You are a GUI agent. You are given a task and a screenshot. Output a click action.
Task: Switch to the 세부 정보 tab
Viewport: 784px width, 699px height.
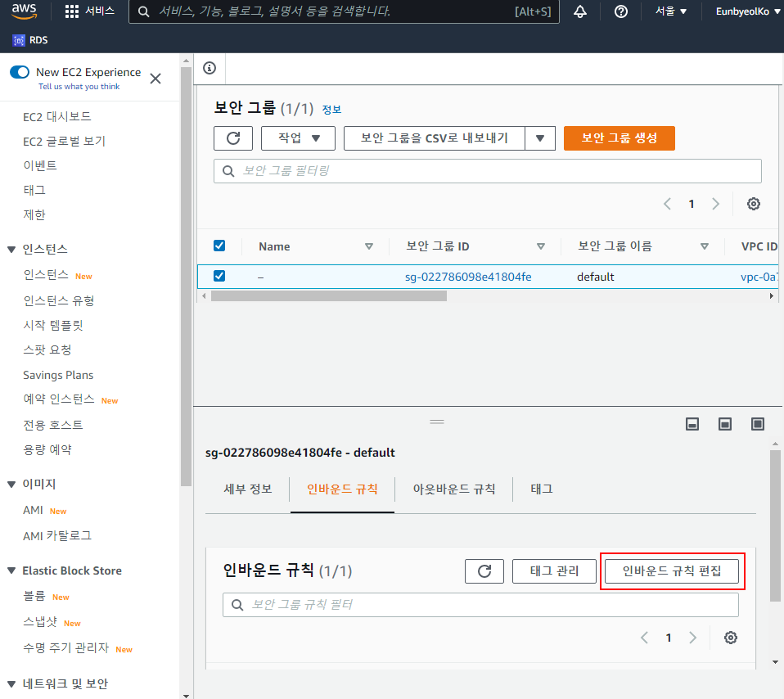pos(248,489)
